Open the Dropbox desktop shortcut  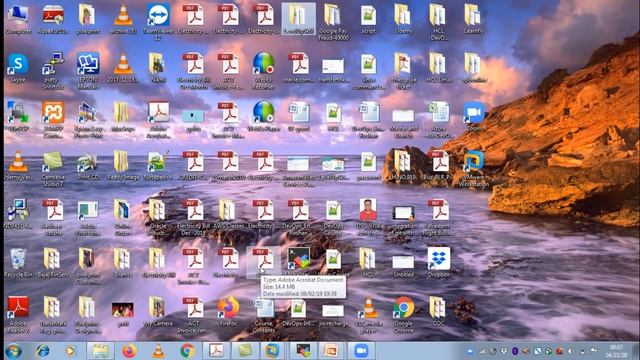[439, 262]
